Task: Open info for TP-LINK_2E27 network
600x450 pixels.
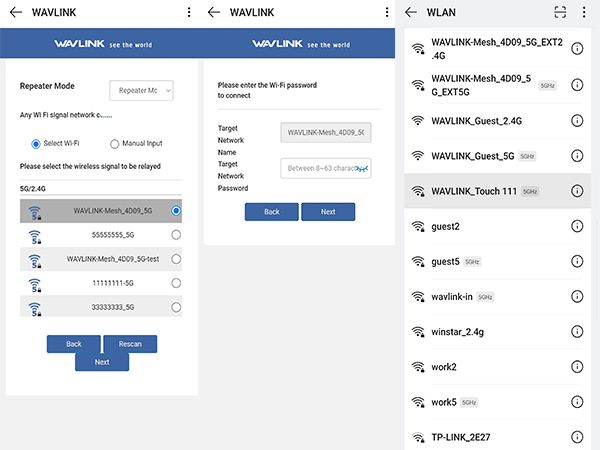Action: point(577,437)
